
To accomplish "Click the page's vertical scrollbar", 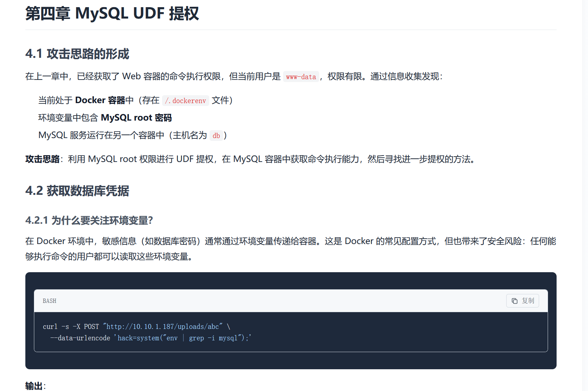I will click(585, 195).
